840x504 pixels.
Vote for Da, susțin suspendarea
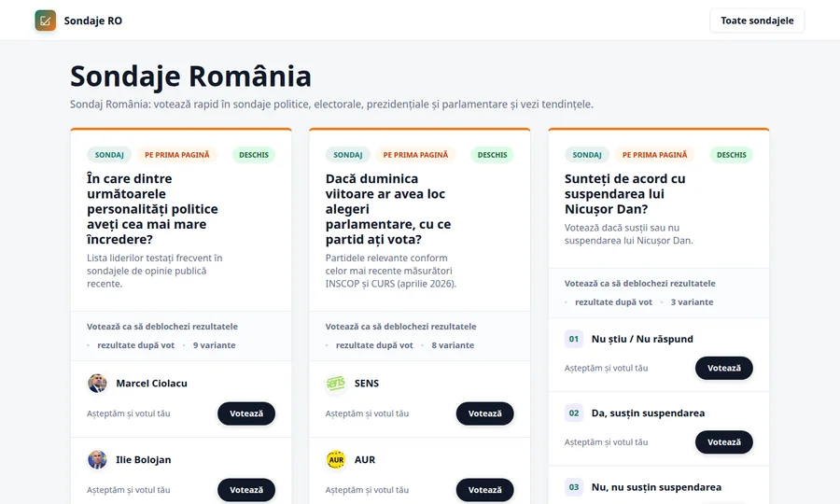coord(723,442)
